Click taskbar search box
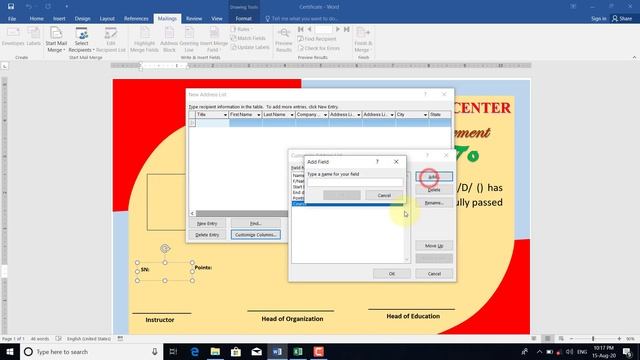The width and height of the screenshot is (640, 360). [x=92, y=351]
